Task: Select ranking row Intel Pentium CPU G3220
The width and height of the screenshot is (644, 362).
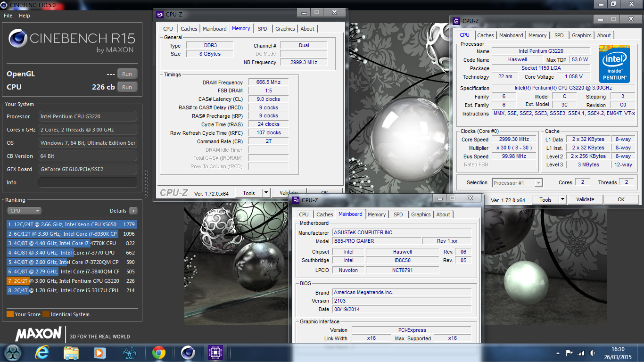Action: point(72,281)
